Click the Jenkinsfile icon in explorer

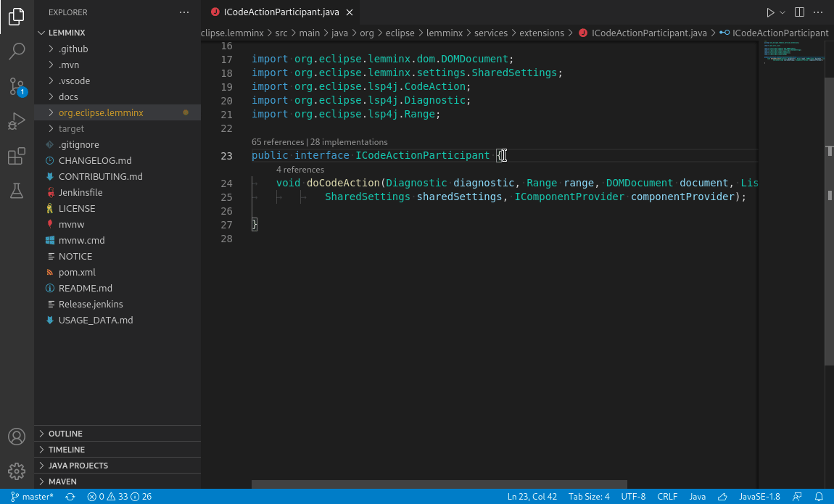click(x=50, y=192)
